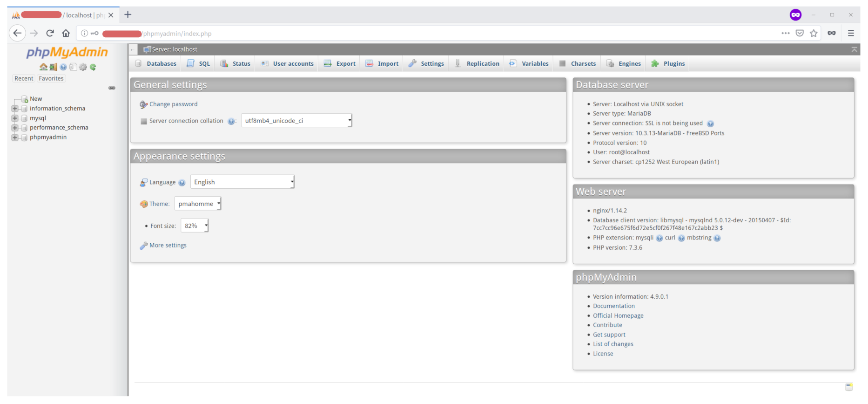
Task: Open the Databases tab
Action: pos(156,64)
